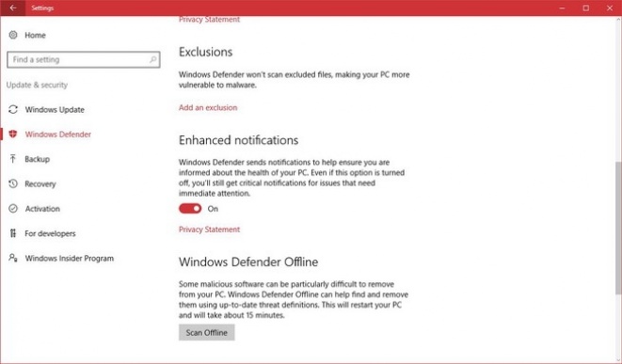Click the Windows Defender shield icon
The width and height of the screenshot is (622, 364).
point(13,134)
